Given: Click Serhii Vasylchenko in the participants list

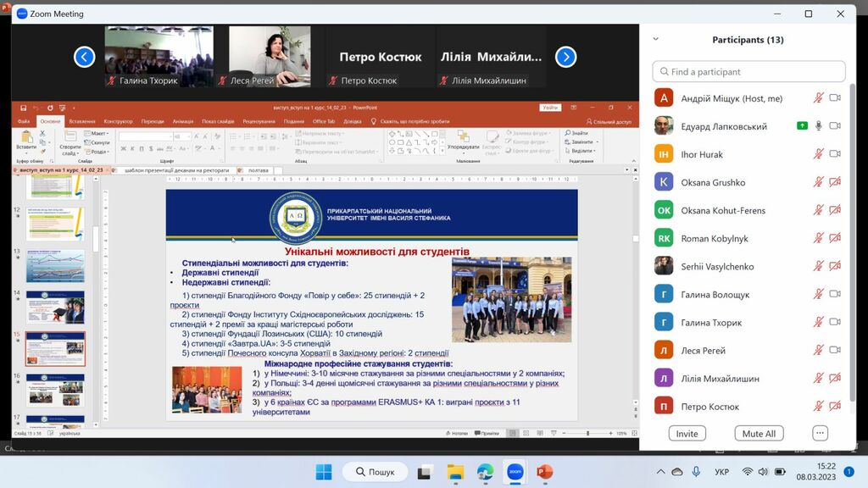Looking at the screenshot, I should 717,266.
